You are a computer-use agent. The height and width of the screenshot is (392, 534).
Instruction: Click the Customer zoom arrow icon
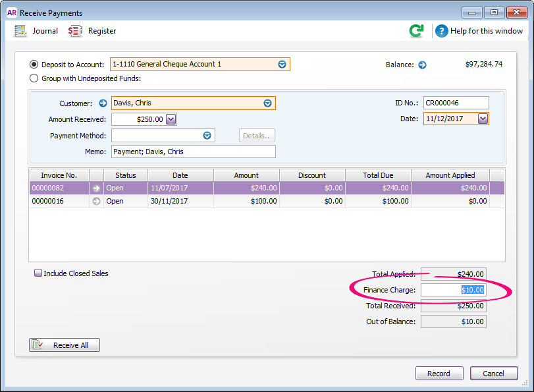coord(103,103)
